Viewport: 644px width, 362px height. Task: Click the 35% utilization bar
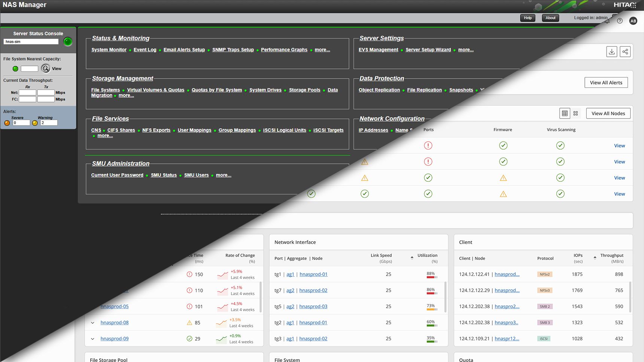(x=432, y=341)
